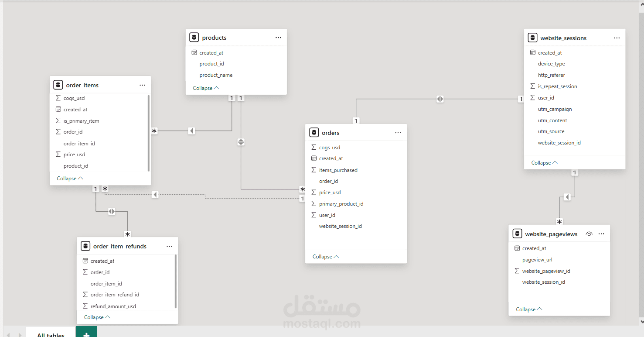
Task: Select the order_items to products relationship arrow
Action: tap(191, 131)
